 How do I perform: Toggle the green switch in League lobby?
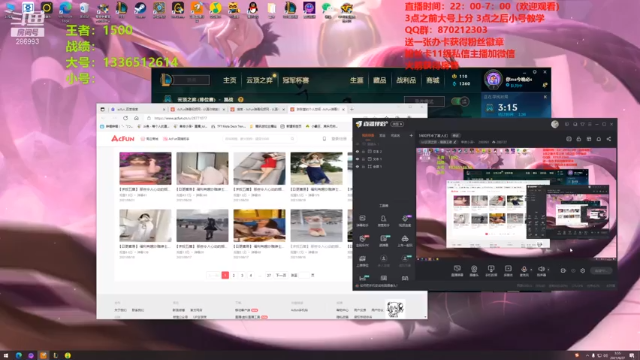tap(460, 101)
